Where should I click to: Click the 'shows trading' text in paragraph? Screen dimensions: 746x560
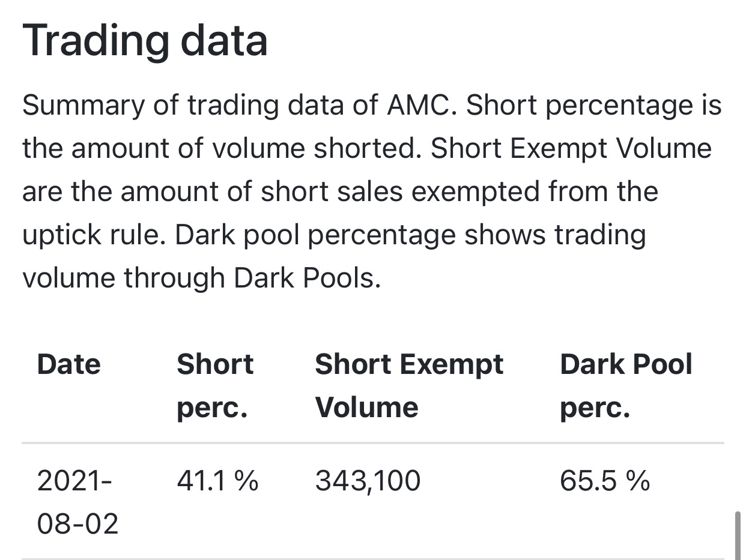[x=554, y=235]
